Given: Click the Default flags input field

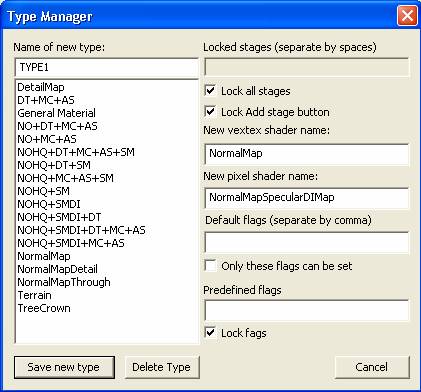Looking at the screenshot, I should [x=306, y=242].
